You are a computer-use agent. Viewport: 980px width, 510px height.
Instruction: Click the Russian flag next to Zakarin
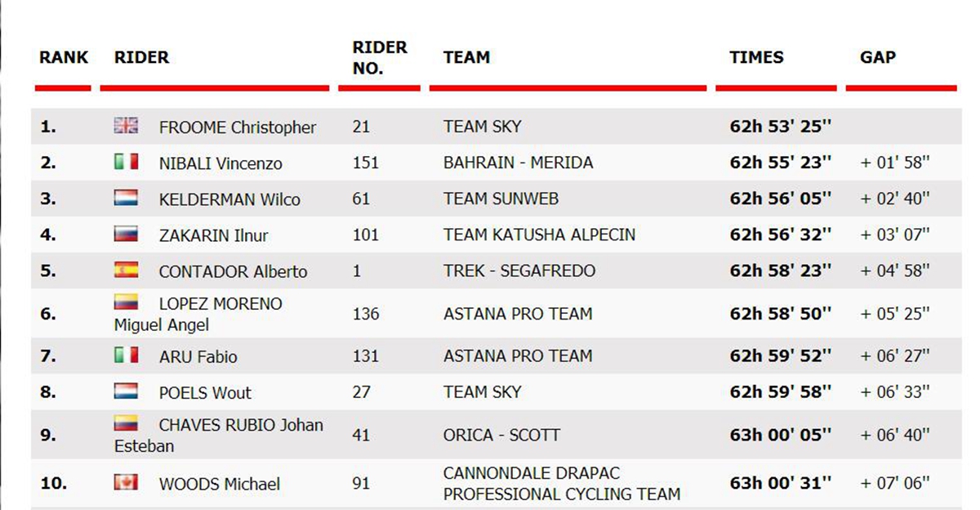(x=126, y=234)
